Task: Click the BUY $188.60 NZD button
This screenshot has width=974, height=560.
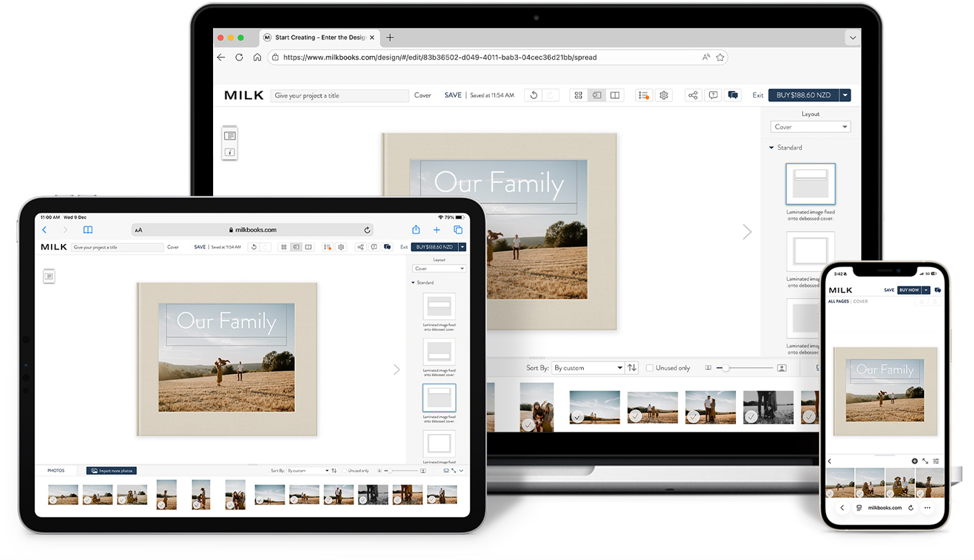Action: click(x=804, y=95)
